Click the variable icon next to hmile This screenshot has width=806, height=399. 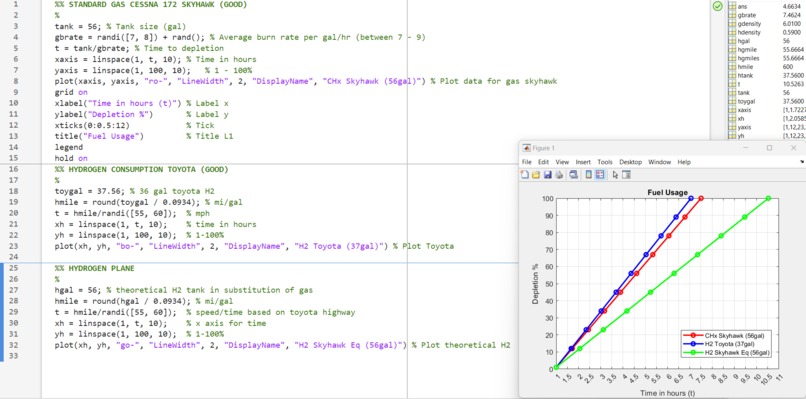732,67
